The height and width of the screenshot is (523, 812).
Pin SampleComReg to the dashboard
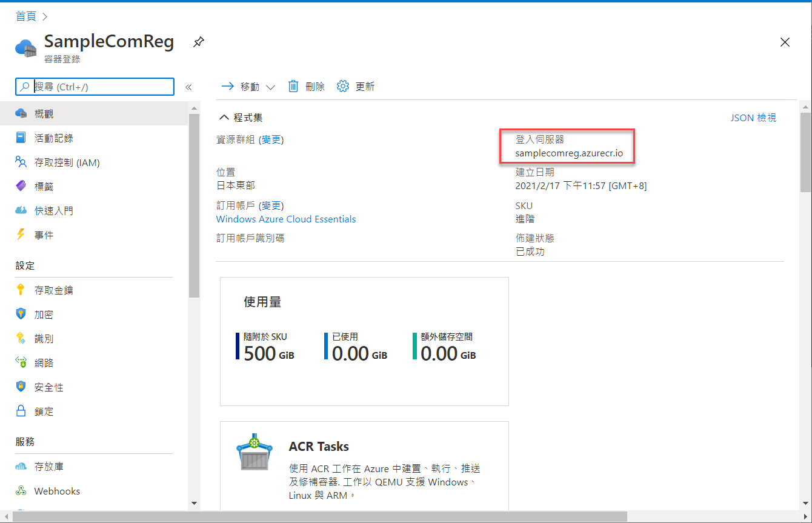198,42
